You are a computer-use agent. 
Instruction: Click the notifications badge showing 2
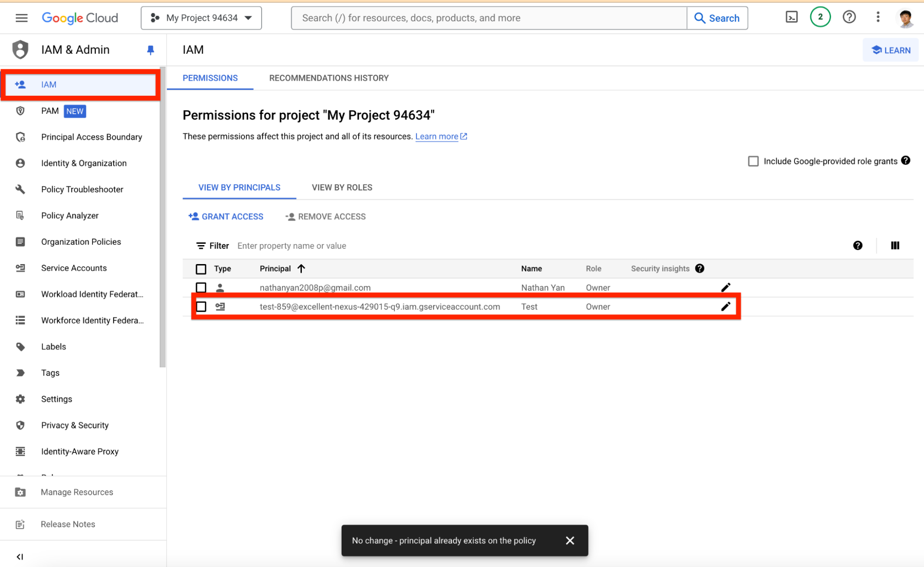tap(820, 18)
